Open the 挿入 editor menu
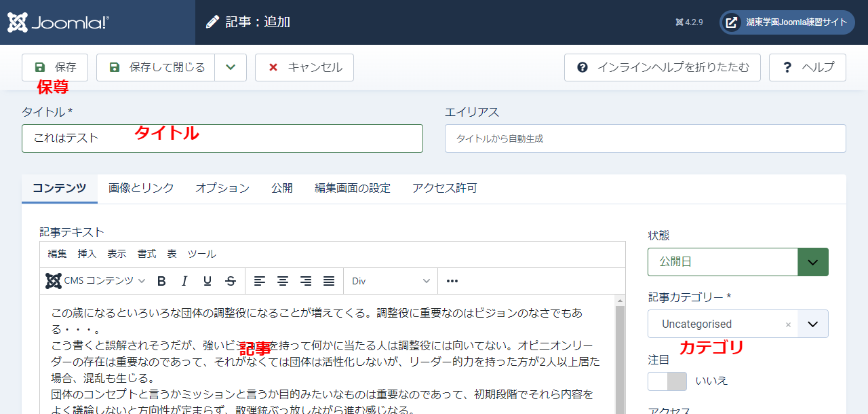Screen dimensions: 868x414 pyautogui.click(x=87, y=254)
